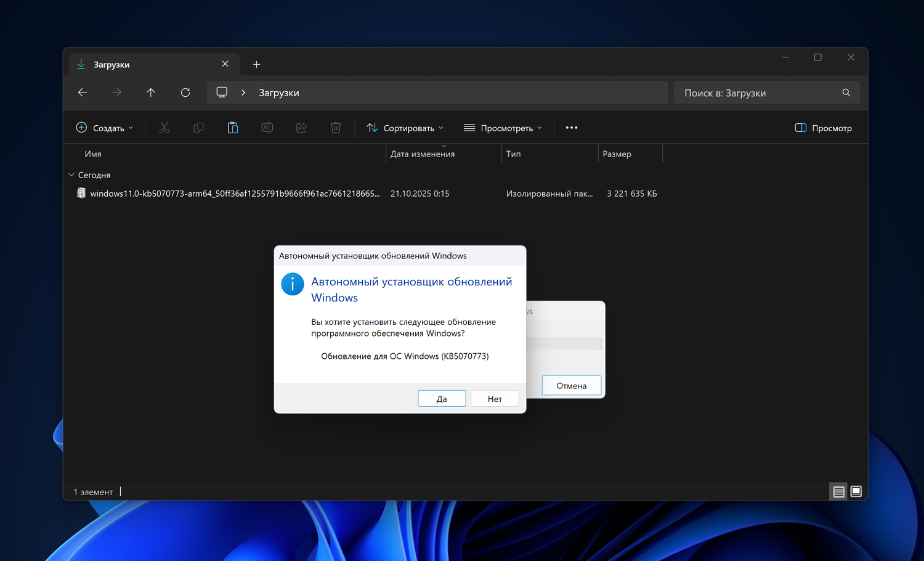
Task: Toggle the Просмотр preview pane
Action: coord(824,128)
